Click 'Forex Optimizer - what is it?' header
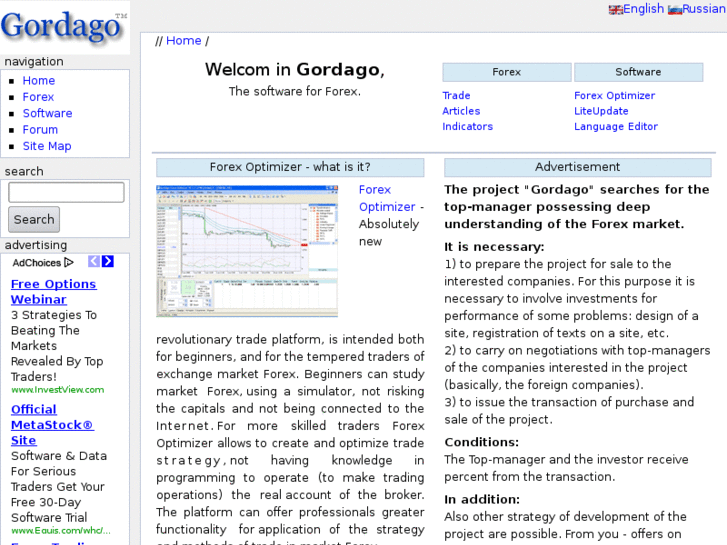Screen dimensions: 727x545 [290, 167]
